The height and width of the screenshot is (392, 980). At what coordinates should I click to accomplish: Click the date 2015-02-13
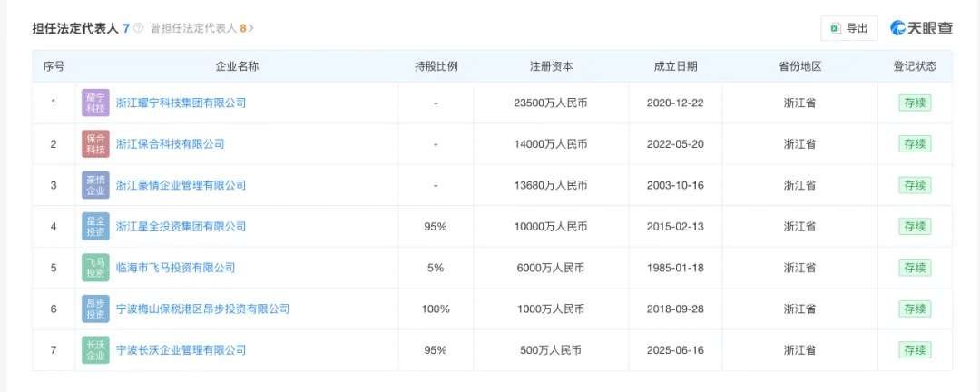coord(676,226)
